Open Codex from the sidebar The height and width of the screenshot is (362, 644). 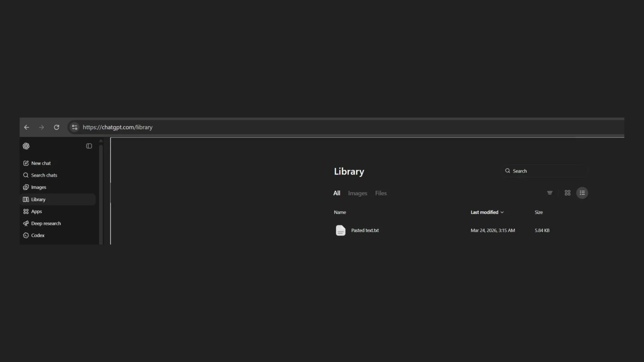(x=38, y=235)
